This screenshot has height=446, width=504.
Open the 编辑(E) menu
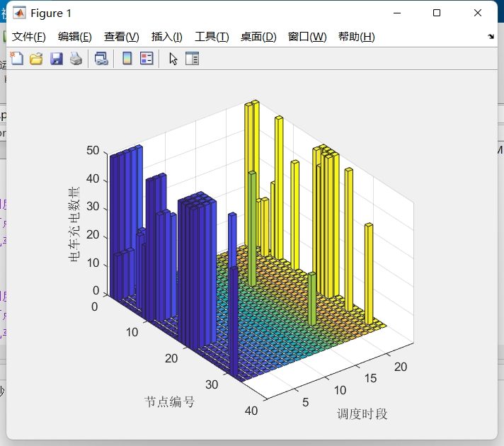click(75, 37)
